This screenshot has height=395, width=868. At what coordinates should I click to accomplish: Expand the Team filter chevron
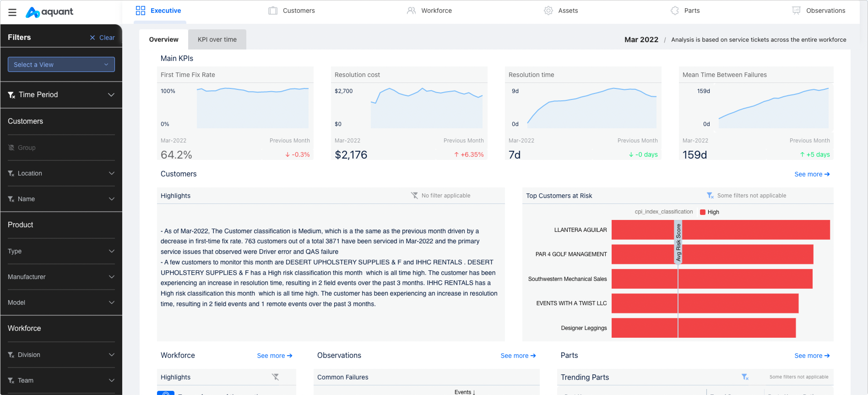111,381
